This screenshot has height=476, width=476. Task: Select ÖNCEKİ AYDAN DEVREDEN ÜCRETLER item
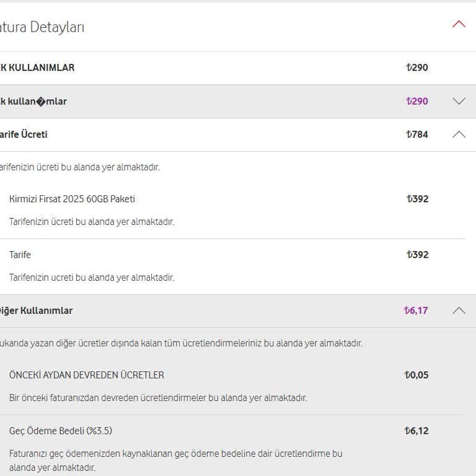click(x=87, y=375)
